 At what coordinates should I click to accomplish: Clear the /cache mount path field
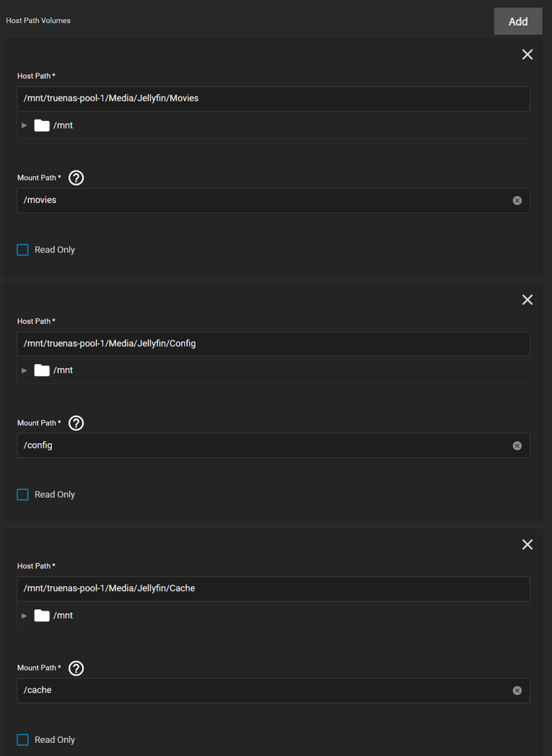(x=517, y=690)
